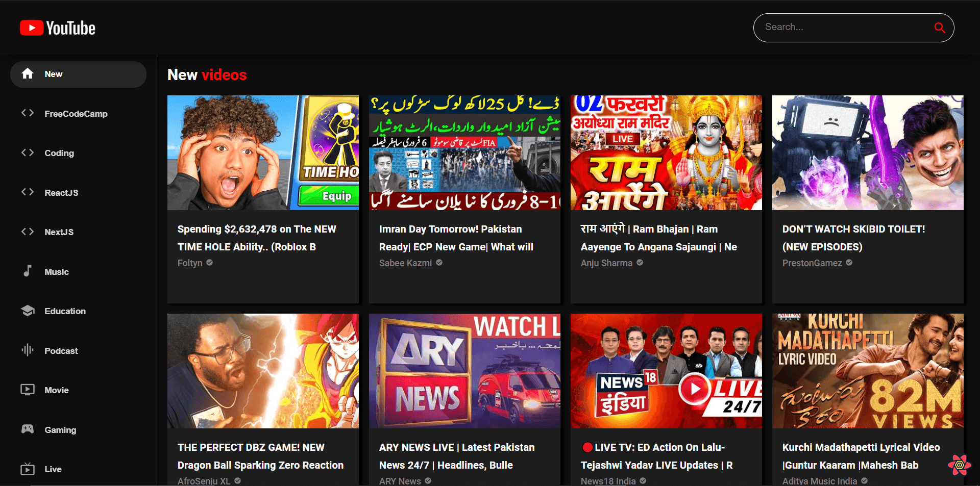Click the Movie play icon in sidebar

tap(28, 390)
